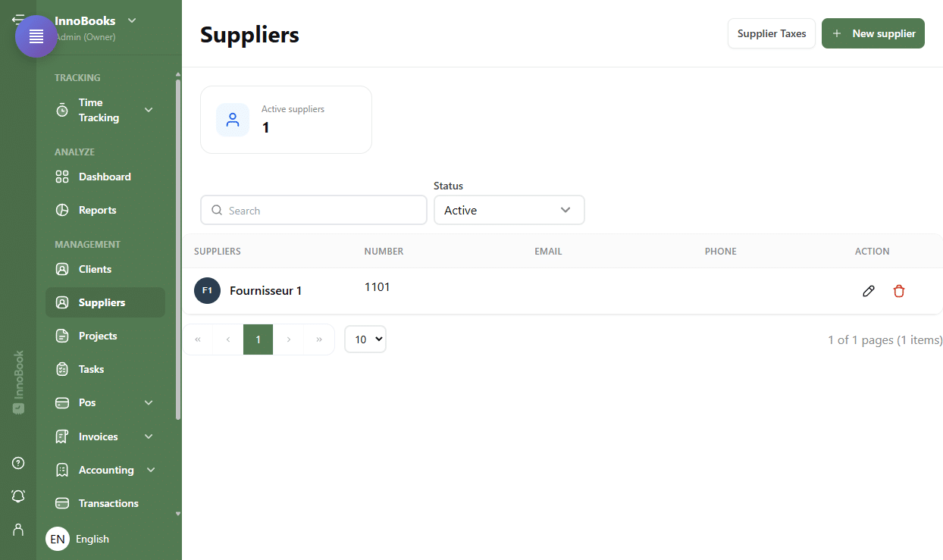
Task: Click the search magnifier icon
Action: pyautogui.click(x=217, y=210)
